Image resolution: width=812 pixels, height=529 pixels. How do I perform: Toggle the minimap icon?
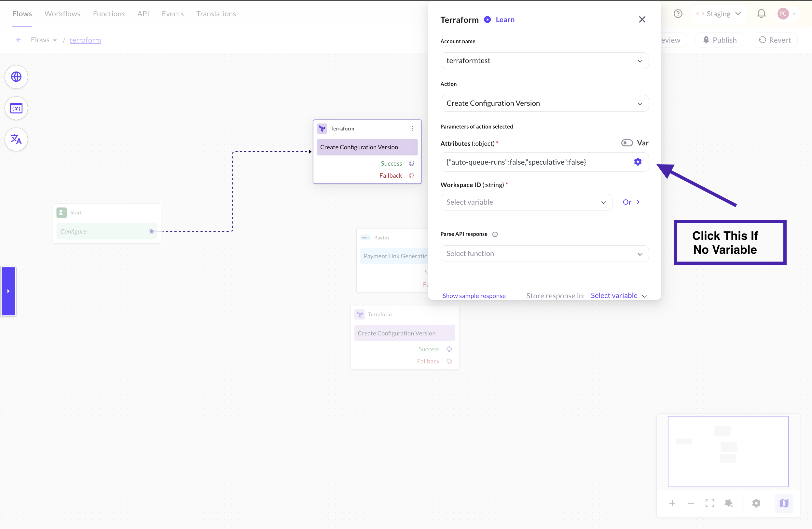pyautogui.click(x=784, y=503)
